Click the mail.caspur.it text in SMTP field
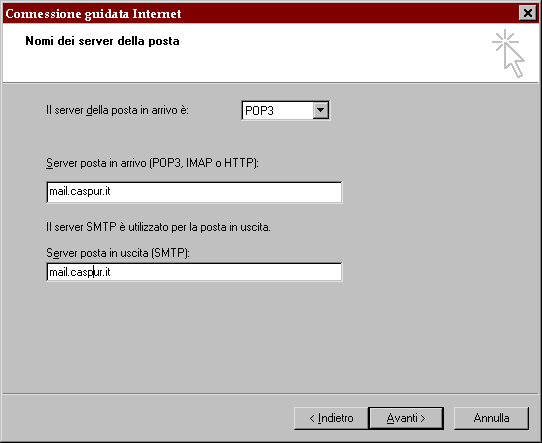 [x=80, y=272]
